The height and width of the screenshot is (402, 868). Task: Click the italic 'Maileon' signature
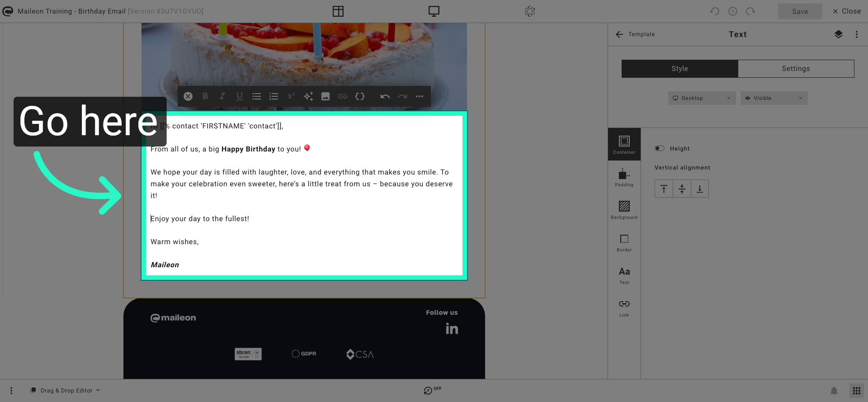pos(165,265)
